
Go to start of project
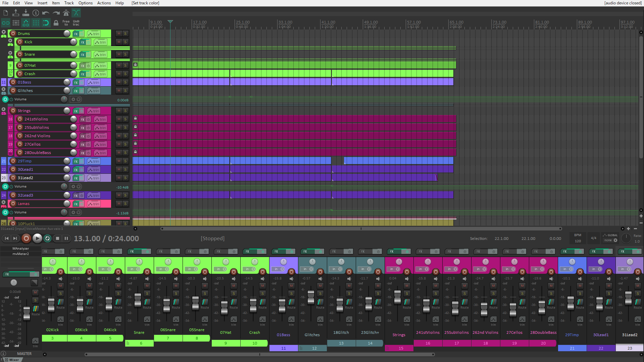6,239
